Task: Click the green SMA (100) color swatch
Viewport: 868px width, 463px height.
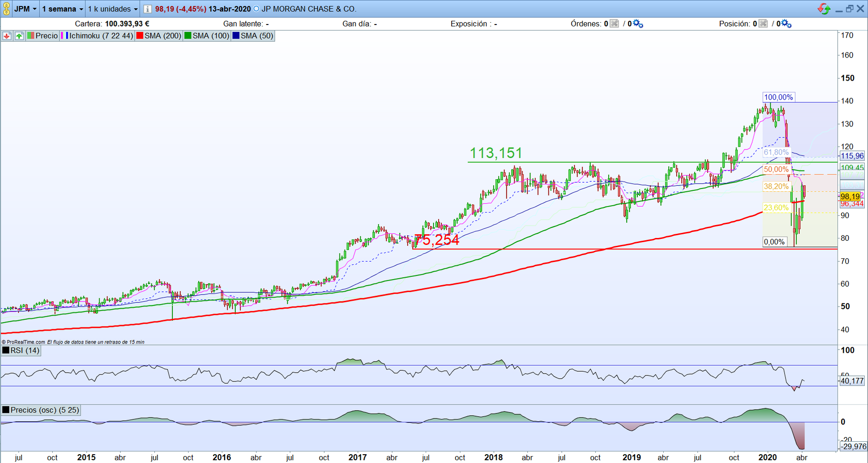Action: coord(188,36)
